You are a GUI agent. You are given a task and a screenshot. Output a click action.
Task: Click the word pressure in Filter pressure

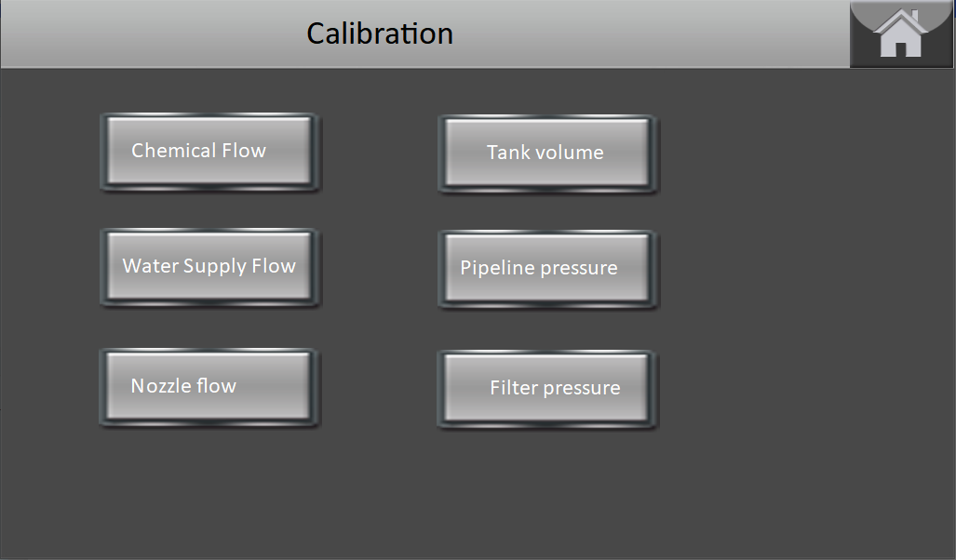point(581,389)
